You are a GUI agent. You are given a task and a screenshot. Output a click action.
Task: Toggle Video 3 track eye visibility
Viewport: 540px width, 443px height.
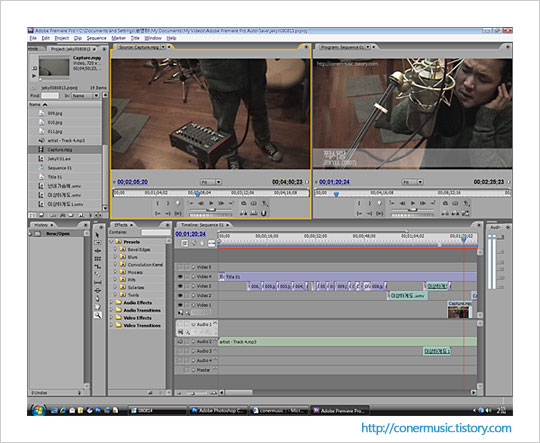click(x=180, y=286)
